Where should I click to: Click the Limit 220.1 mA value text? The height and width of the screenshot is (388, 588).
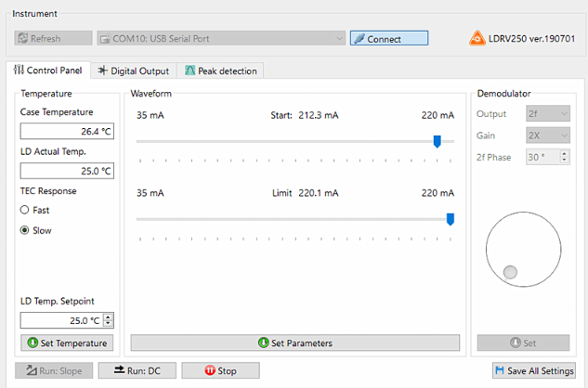pyautogui.click(x=319, y=193)
